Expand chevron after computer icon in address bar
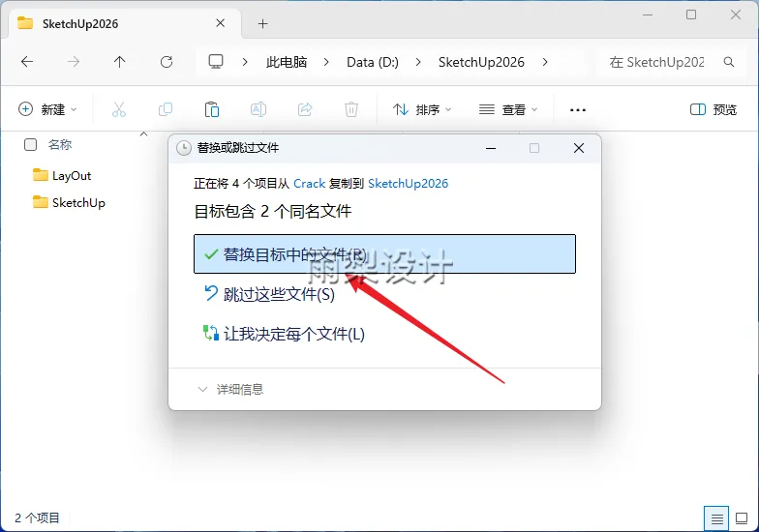Screen dimensions: 759x532 click(245, 62)
